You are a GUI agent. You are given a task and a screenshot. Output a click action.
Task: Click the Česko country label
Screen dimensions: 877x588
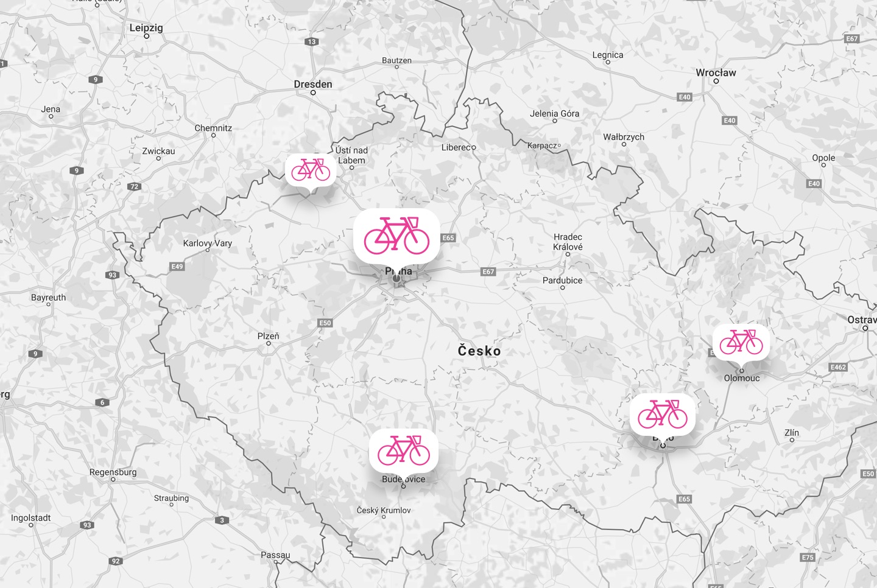pos(479,351)
